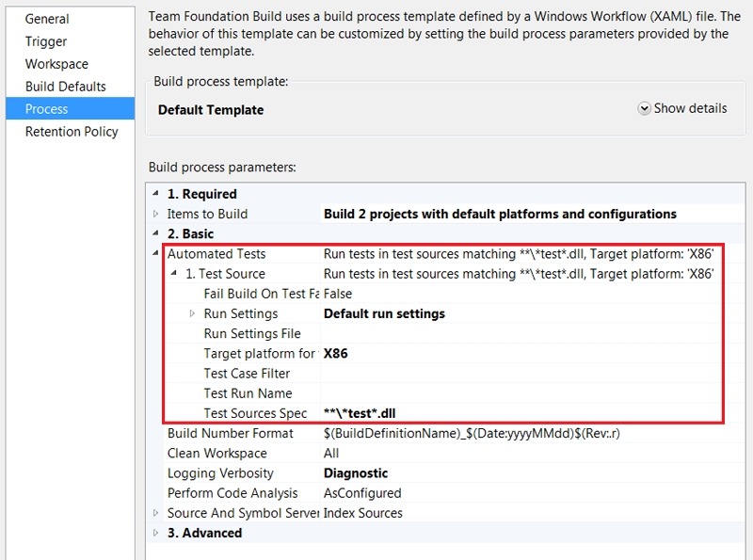Open the Retention Policy section

click(x=72, y=131)
